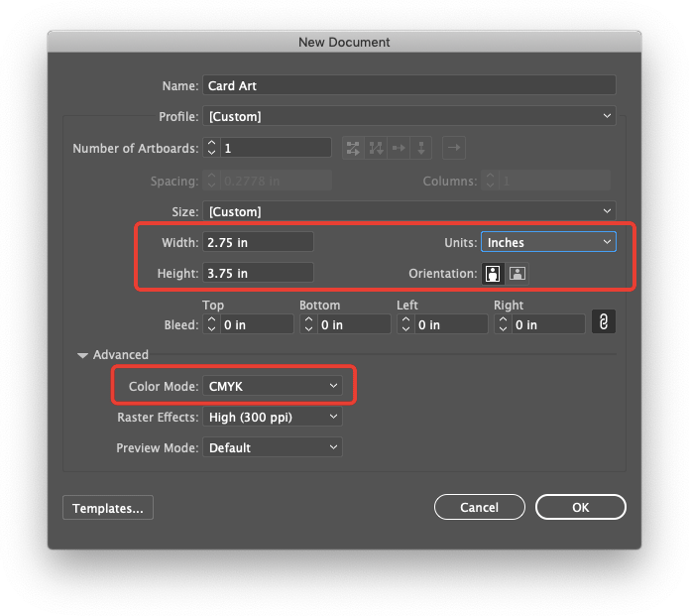
Task: Open the Preview Mode dropdown
Action: click(x=273, y=447)
